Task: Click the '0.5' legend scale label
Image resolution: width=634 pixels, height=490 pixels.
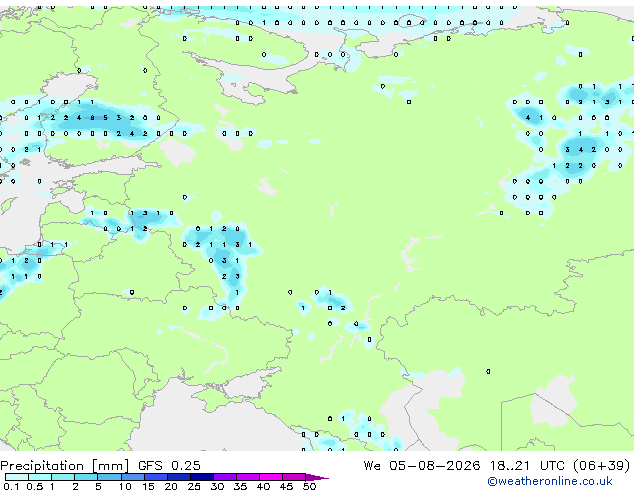Action: pyautogui.click(x=34, y=486)
